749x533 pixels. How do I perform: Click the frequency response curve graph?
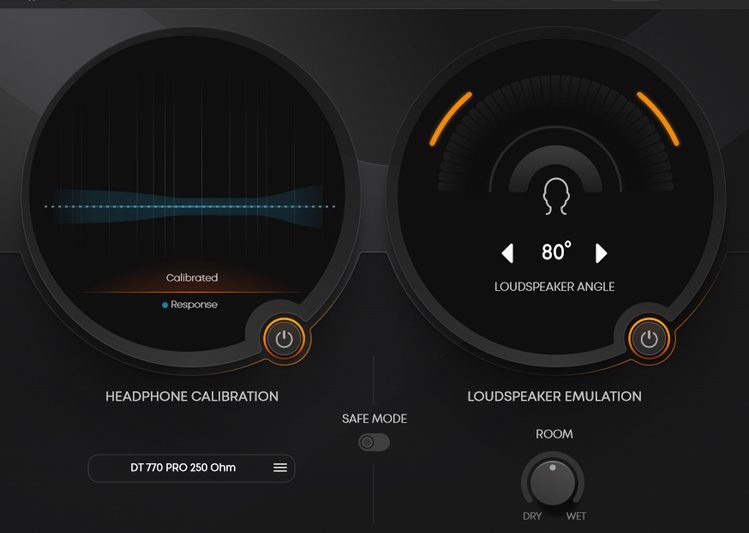tap(190, 207)
